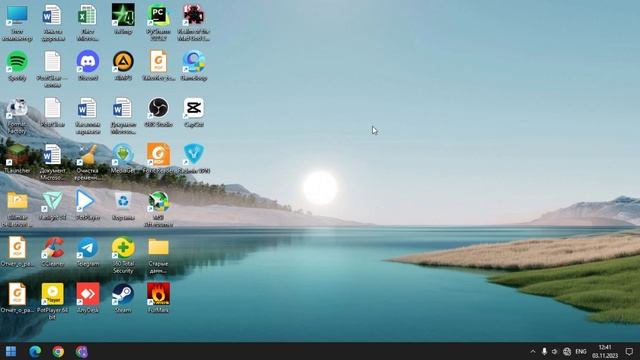Select the broom cleanup shortcut Очистка временных
640x360 pixels.
[87, 162]
